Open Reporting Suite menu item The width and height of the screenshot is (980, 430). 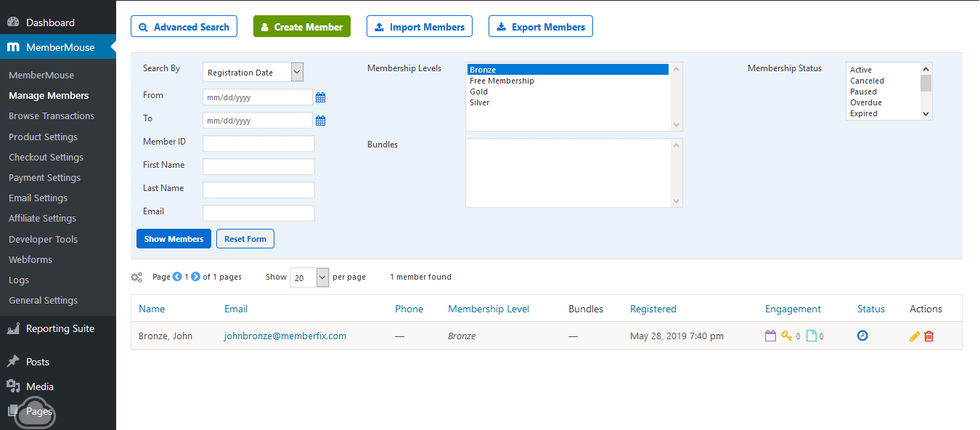60,329
